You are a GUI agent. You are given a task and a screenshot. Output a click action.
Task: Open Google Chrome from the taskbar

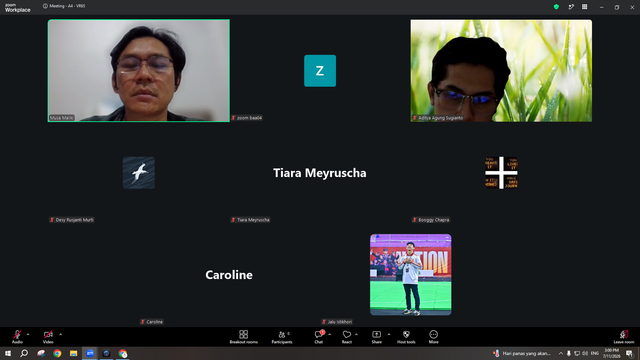click(x=57, y=353)
